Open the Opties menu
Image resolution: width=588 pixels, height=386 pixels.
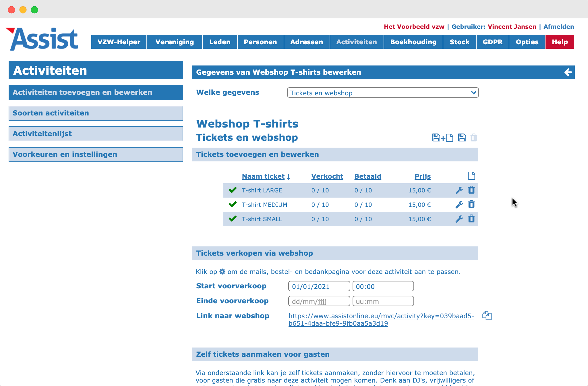coord(527,42)
